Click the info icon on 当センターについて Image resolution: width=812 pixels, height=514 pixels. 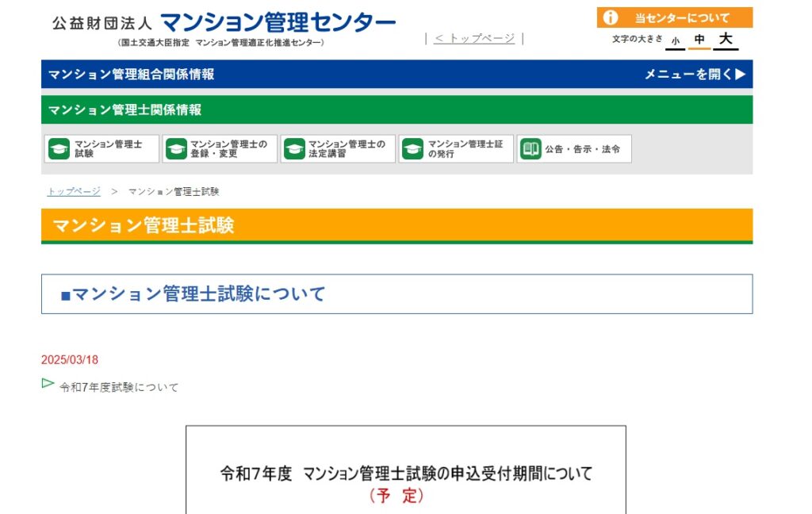click(x=610, y=17)
